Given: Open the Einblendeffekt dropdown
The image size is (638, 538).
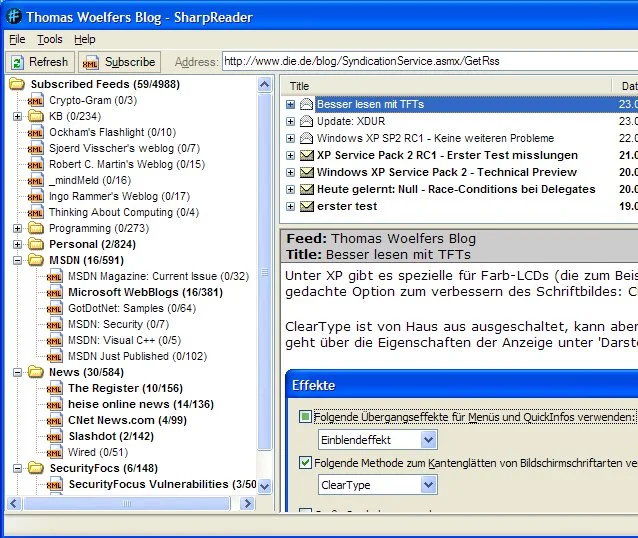Looking at the screenshot, I should click(x=429, y=440).
